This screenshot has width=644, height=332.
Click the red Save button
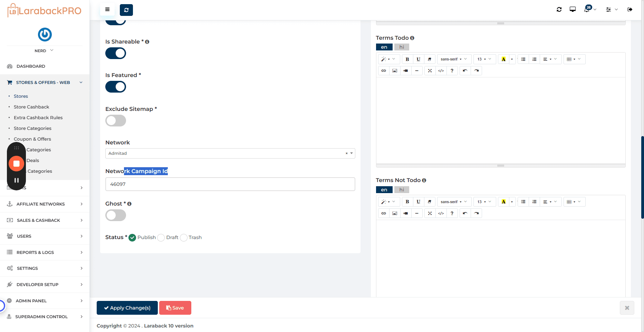click(x=175, y=308)
